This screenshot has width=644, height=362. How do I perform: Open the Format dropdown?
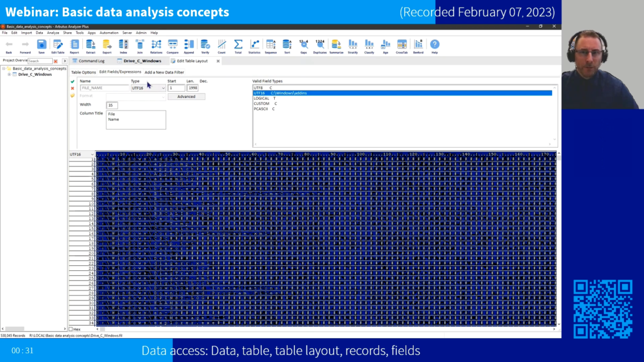pos(136,96)
